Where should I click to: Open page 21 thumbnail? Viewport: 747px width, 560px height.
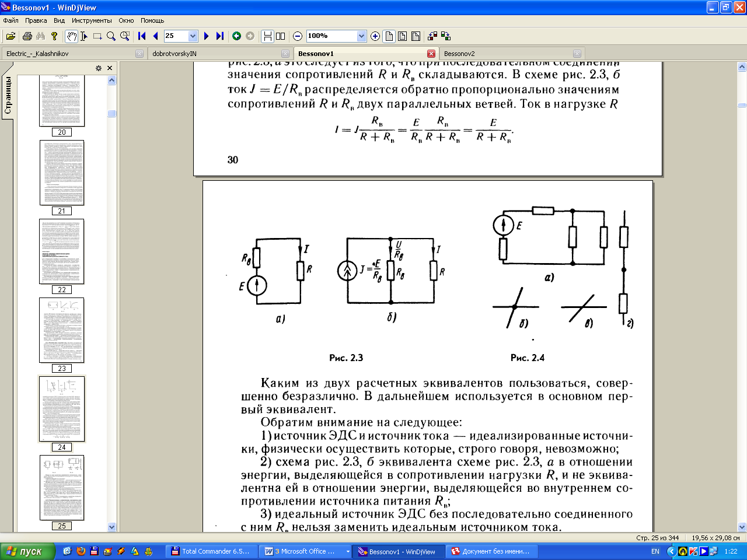(62, 173)
